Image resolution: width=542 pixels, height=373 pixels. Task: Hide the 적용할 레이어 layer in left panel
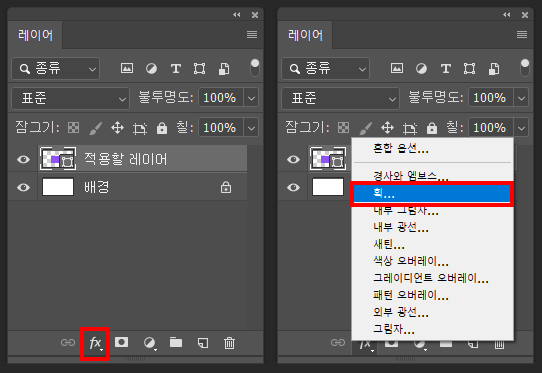24,159
